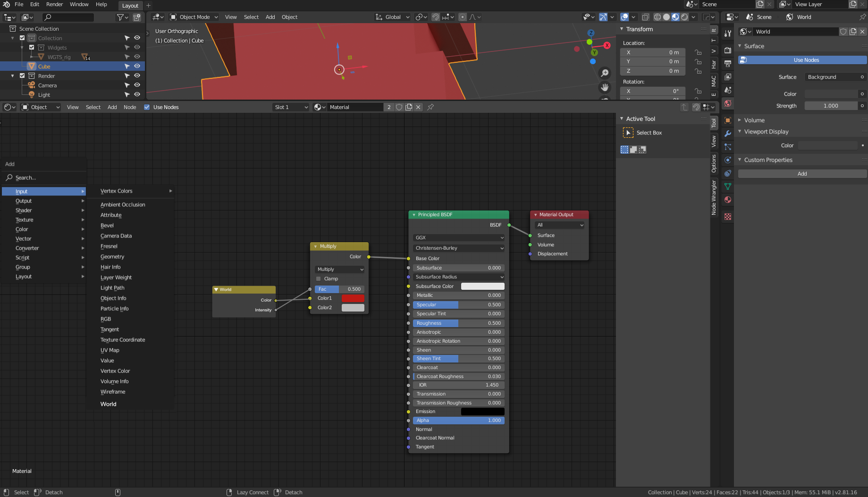Toggle X-ray mode in viewport header

click(645, 17)
